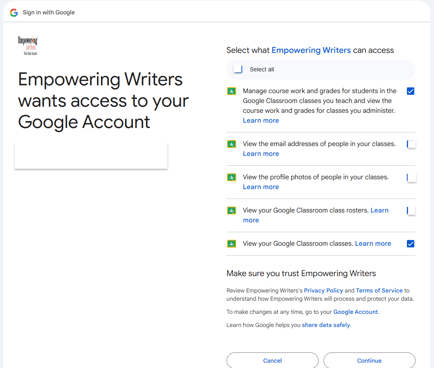This screenshot has height=368, width=434.
Task: Uncheck Manage course work and grades checkbox
Action: [411, 91]
